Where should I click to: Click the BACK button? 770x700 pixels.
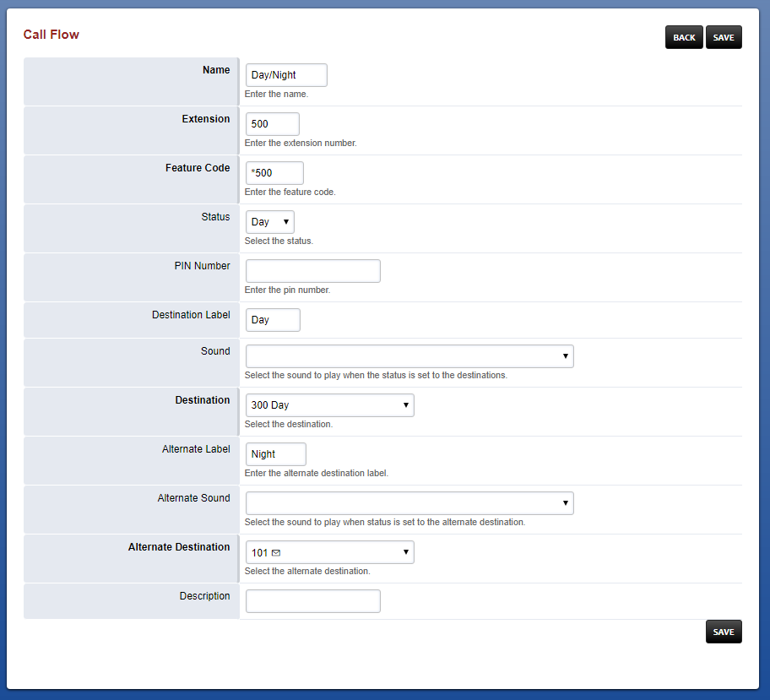pyautogui.click(x=684, y=37)
